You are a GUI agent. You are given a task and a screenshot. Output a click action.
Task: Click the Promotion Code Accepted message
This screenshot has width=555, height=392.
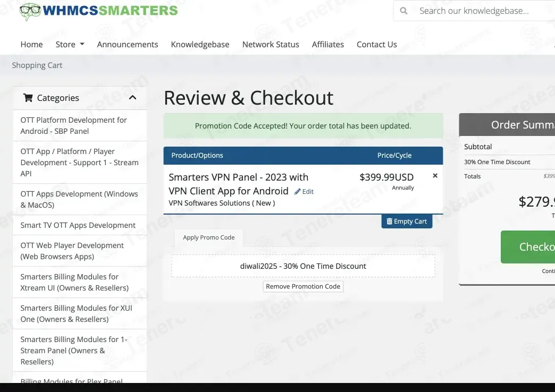[303, 126]
